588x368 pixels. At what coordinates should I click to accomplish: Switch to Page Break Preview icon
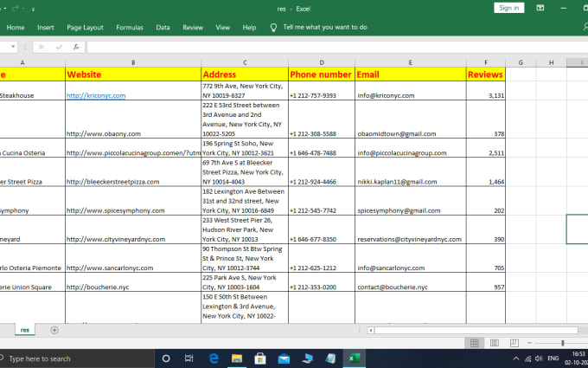[514, 343]
